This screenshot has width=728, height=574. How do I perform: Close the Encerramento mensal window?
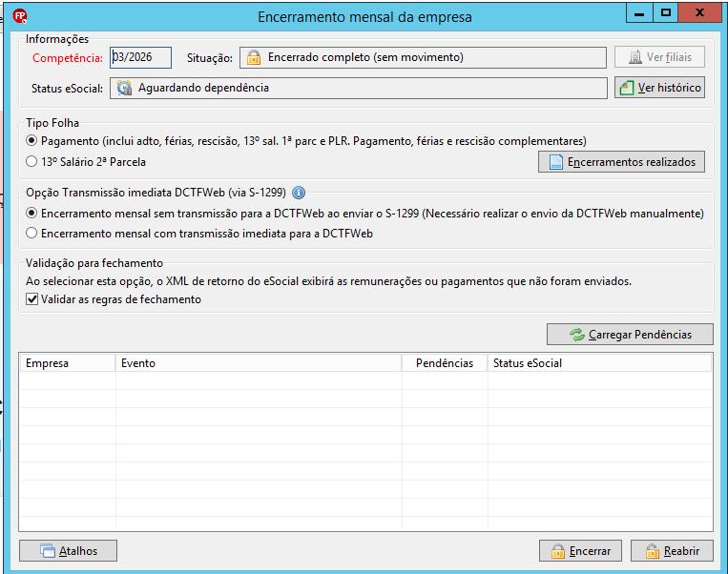coord(699,12)
